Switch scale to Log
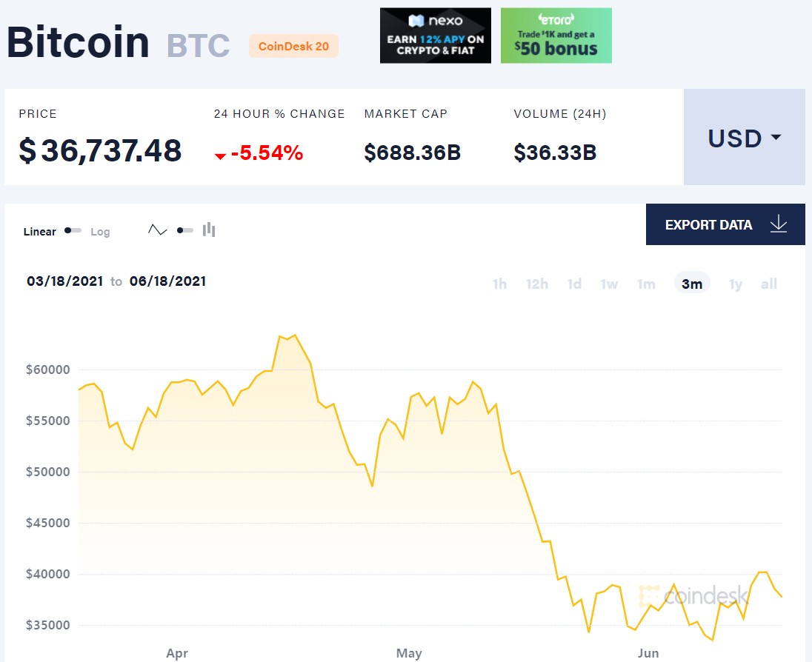 pos(100,232)
